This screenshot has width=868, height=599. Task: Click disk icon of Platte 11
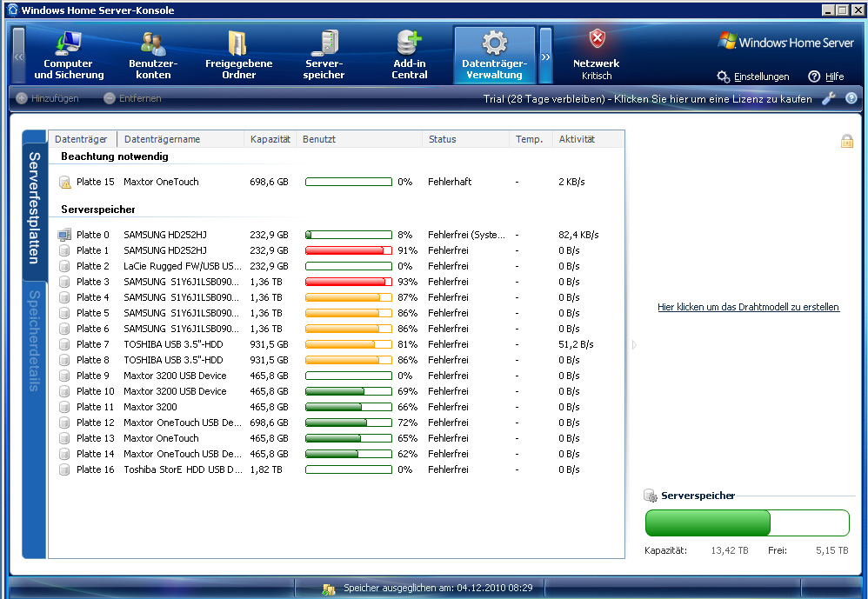[64, 407]
